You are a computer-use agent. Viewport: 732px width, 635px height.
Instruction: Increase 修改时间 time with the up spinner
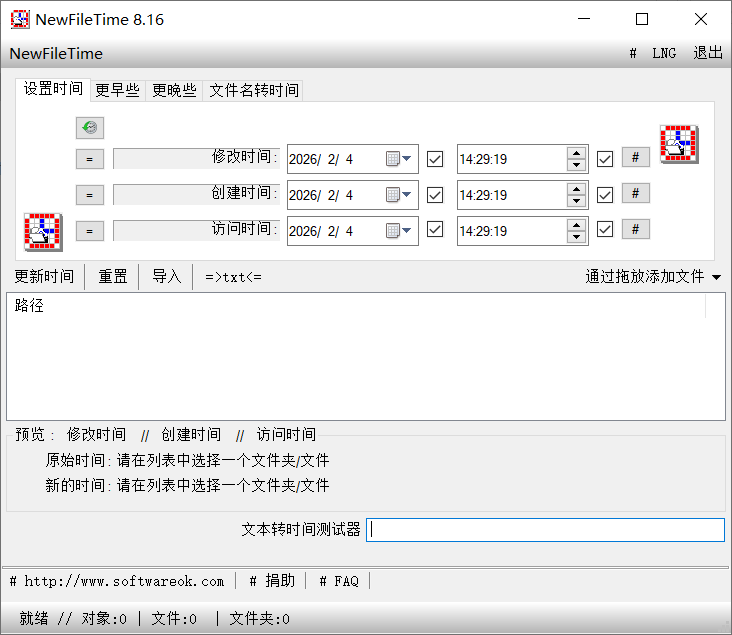576,153
